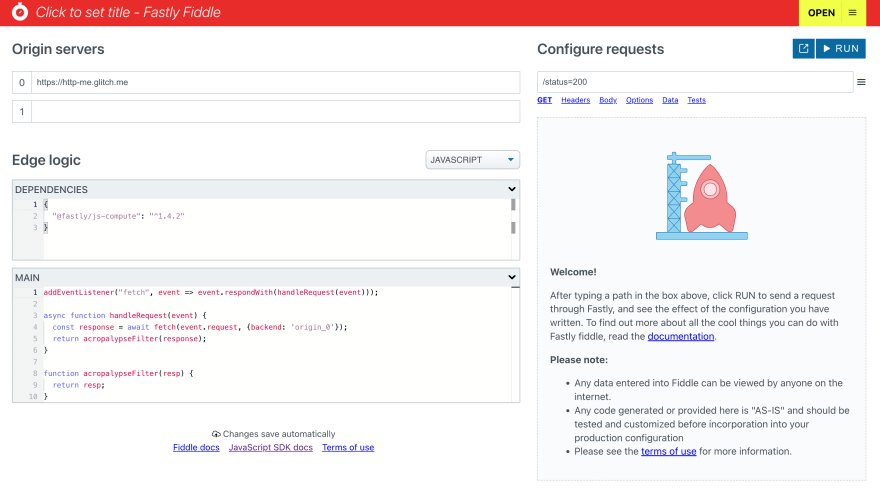Image resolution: width=880 pixels, height=497 pixels.
Task: Click the 'return resp;' code line
Action: 79,385
